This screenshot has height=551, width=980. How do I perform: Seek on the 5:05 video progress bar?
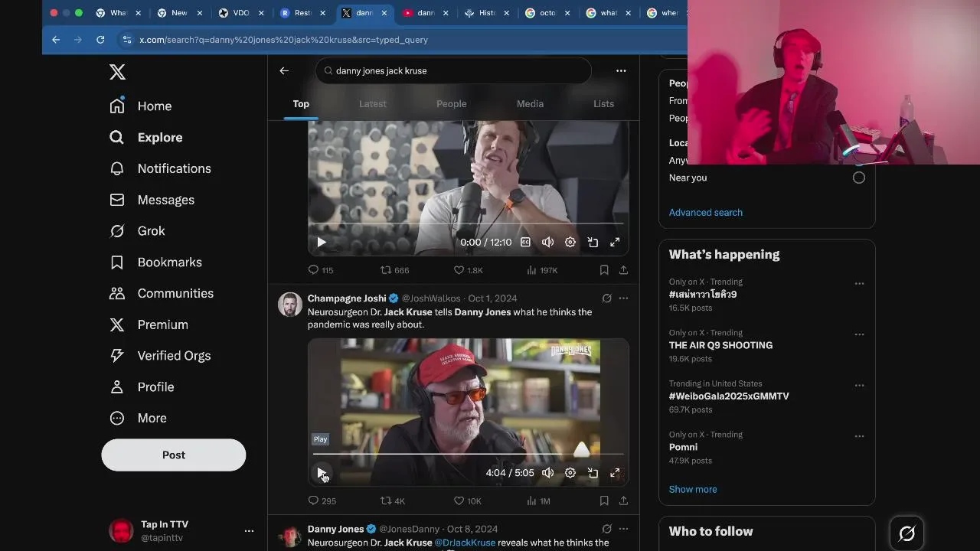click(x=469, y=454)
